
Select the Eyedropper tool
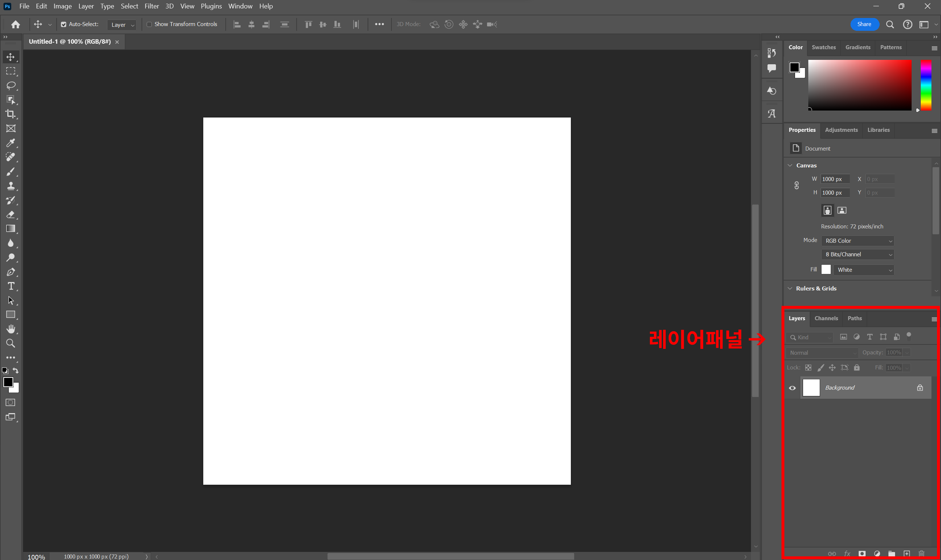click(x=11, y=142)
